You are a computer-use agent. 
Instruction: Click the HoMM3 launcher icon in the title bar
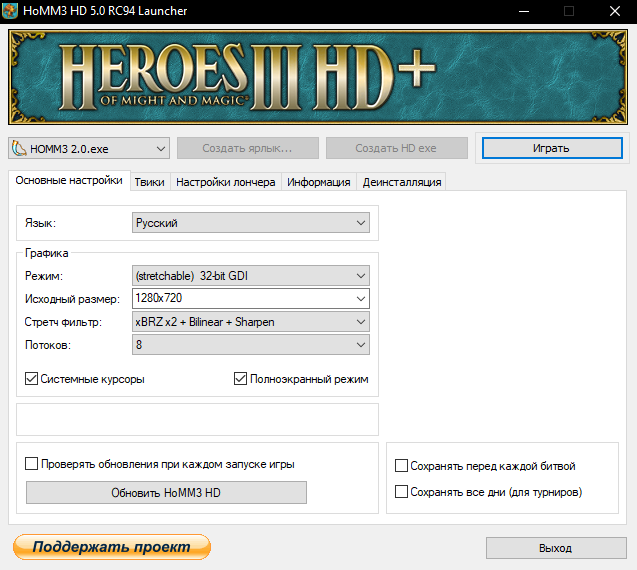(10, 11)
